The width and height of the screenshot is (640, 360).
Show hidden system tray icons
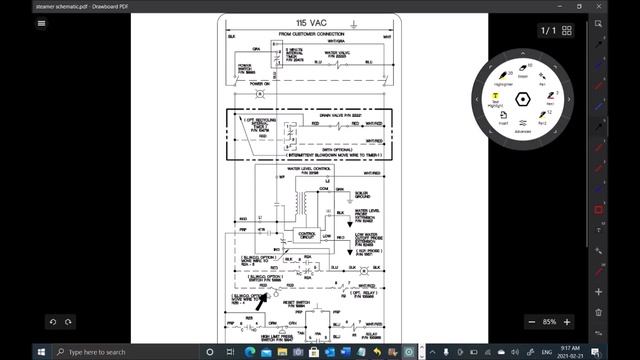coord(433,352)
